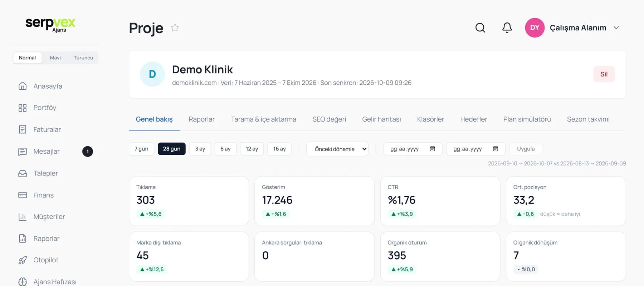Select the 28 gün range
This screenshot has height=286, width=644.
click(172, 149)
